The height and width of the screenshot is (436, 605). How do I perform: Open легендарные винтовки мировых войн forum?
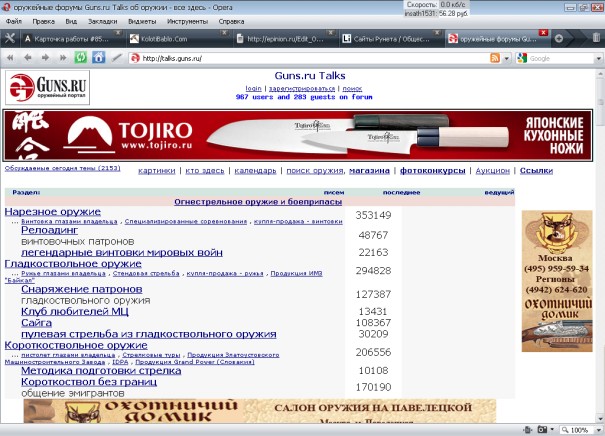[122, 252]
